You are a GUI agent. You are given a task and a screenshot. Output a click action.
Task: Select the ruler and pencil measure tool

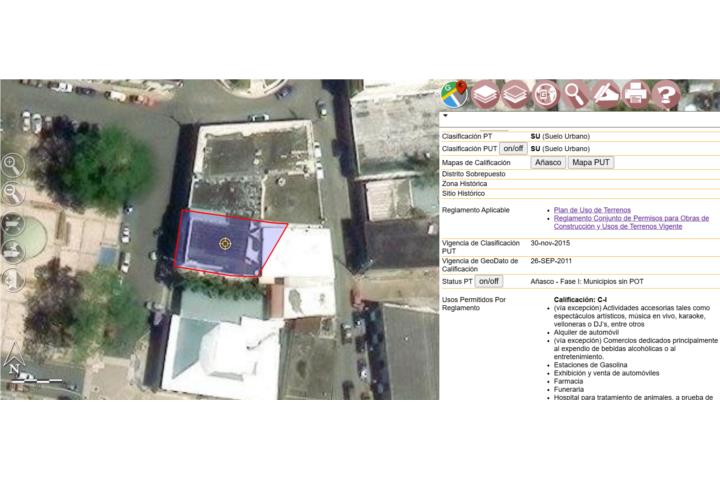tap(605, 94)
